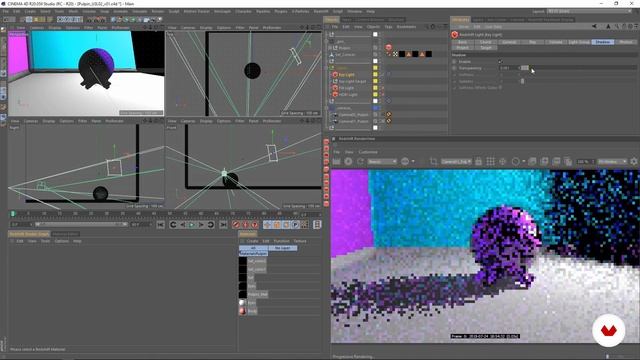This screenshot has height=360, width=640.
Task: Select the HDRI Light object
Action: 348,95
